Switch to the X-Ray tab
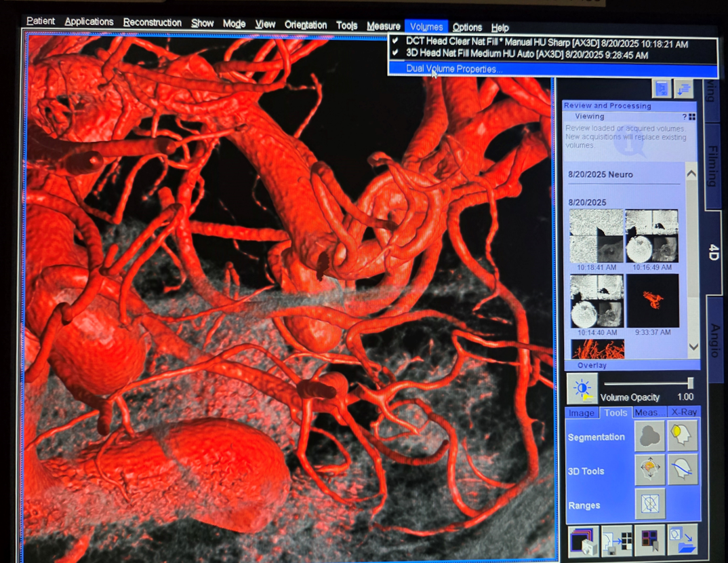 coord(683,412)
